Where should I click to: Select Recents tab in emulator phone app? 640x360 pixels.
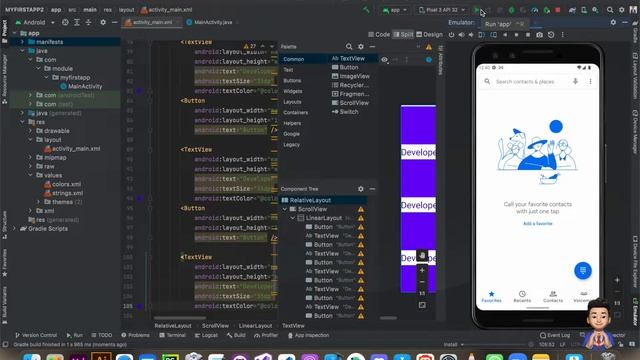(x=522, y=297)
